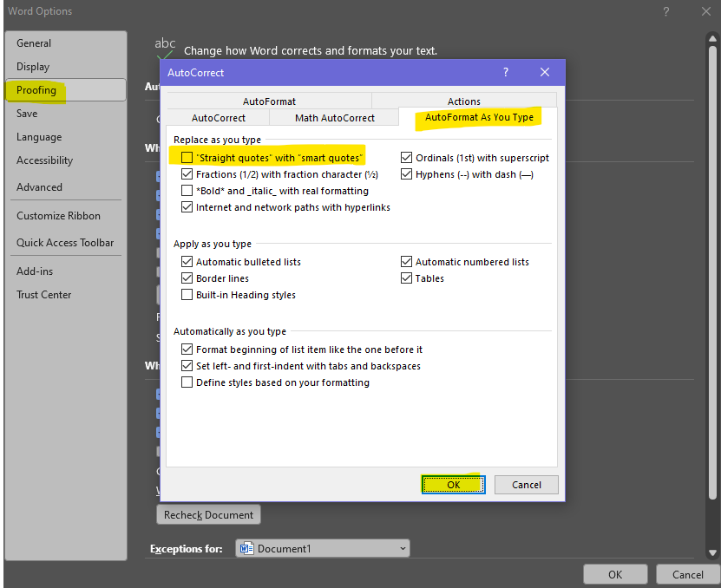Close the Word Options window

pos(706,11)
